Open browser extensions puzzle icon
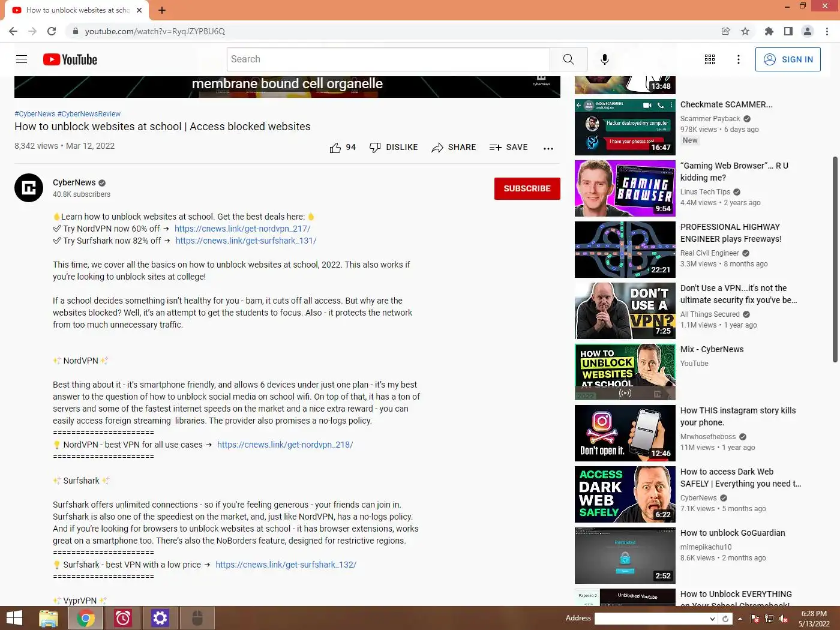This screenshot has width=840, height=630. 769,31
